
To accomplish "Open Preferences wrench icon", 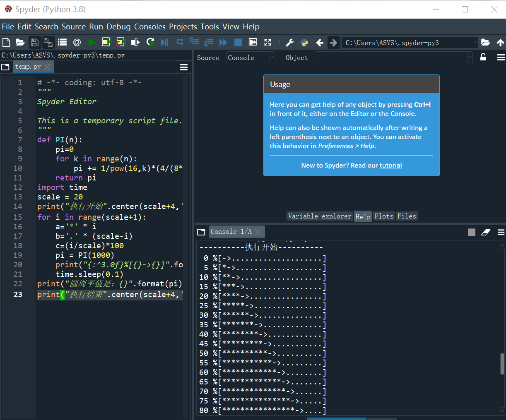I will point(290,42).
